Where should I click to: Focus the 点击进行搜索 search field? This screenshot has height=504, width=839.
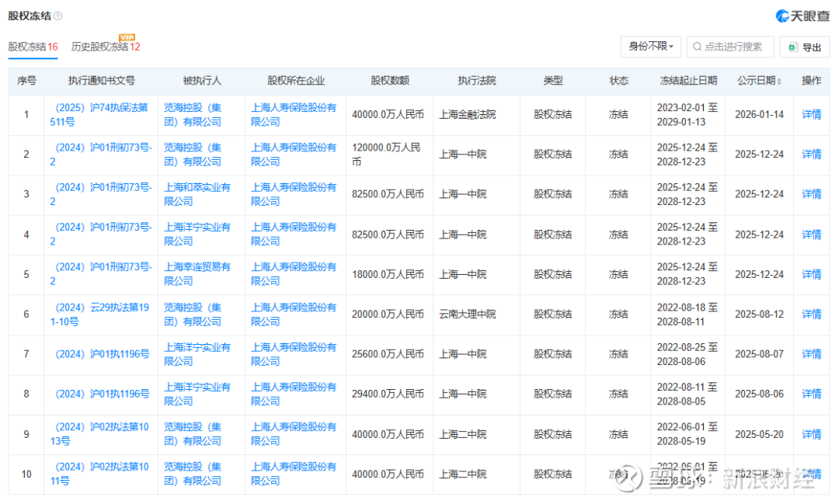[x=730, y=47]
